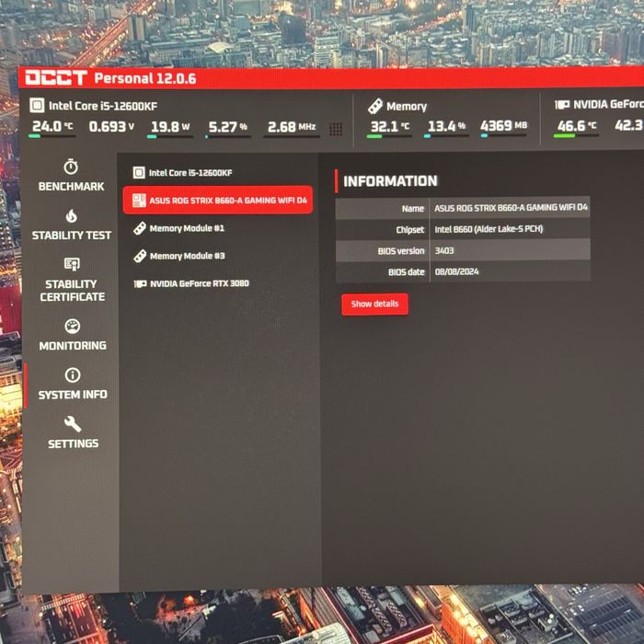Click the dotted grid icon beside CPU stats
Viewport: 644px width, 644px height.
336,130
